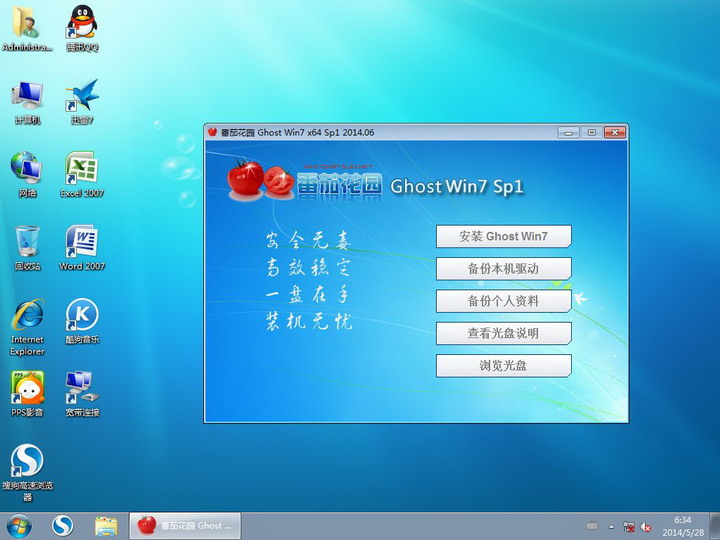This screenshot has height=540, width=720.
Task: Open 查看光盘说明 in the installer
Action: (503, 333)
